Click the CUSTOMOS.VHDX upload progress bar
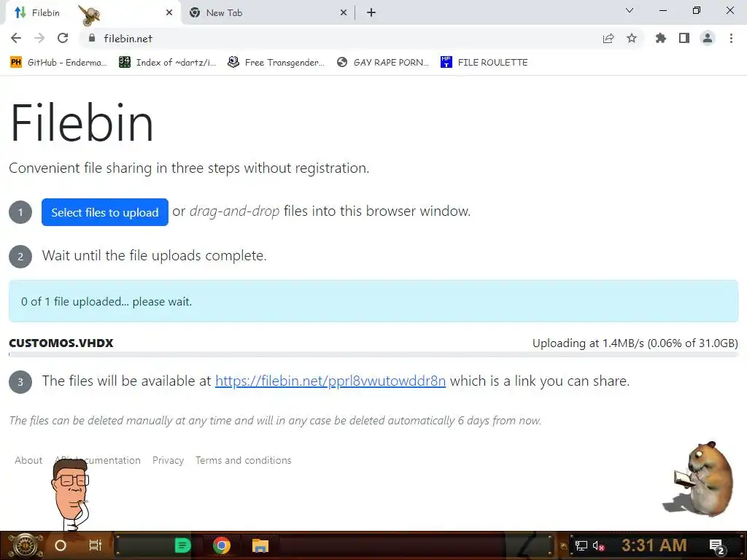The image size is (747, 560). click(x=373, y=354)
